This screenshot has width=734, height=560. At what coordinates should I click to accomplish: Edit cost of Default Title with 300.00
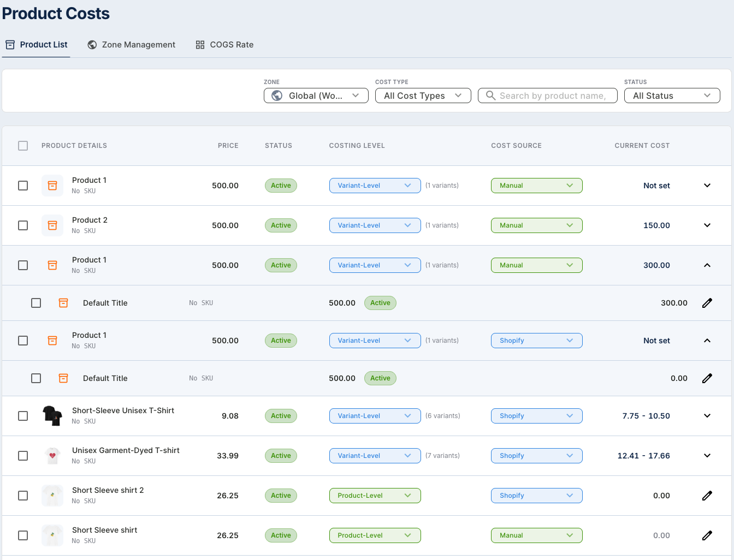[707, 303]
